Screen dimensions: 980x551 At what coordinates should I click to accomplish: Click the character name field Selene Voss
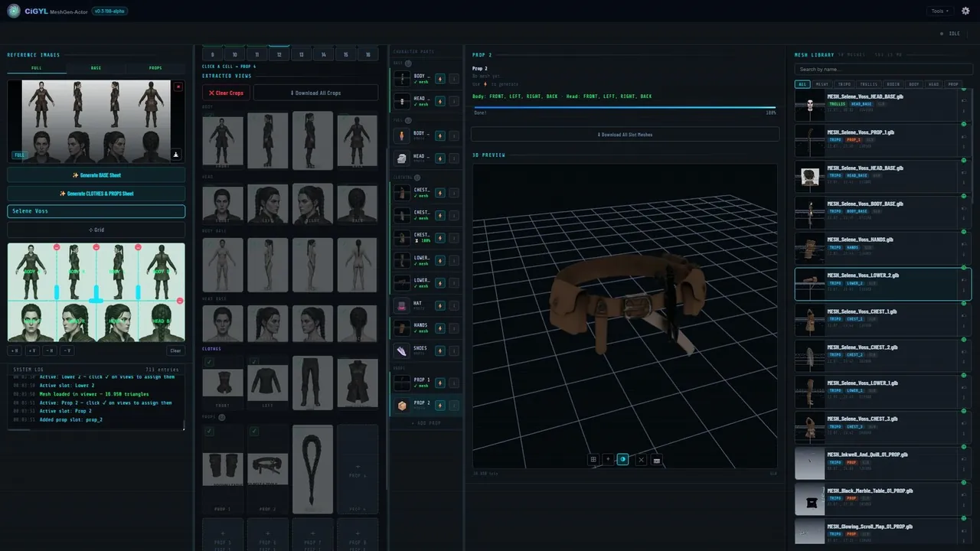96,211
